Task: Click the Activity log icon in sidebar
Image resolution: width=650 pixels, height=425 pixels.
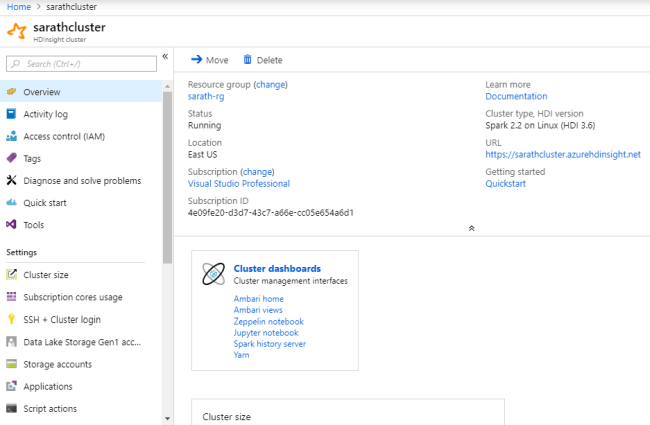Action: (x=12, y=114)
